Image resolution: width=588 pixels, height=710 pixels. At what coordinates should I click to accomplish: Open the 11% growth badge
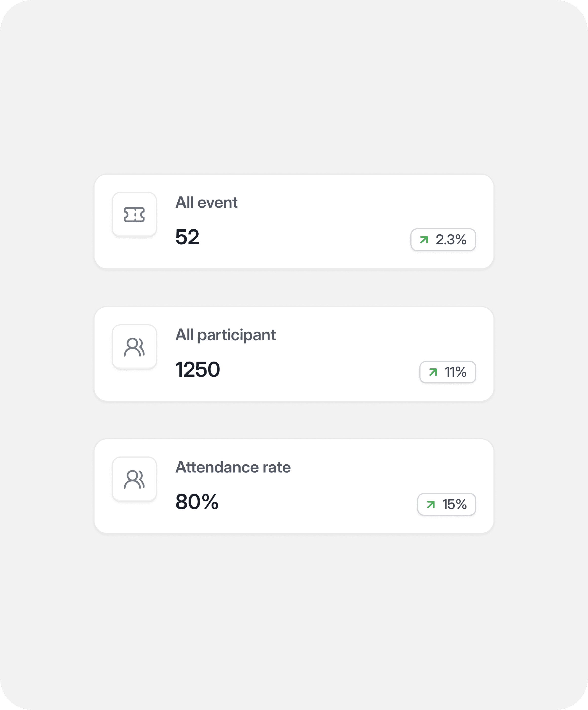coord(448,372)
